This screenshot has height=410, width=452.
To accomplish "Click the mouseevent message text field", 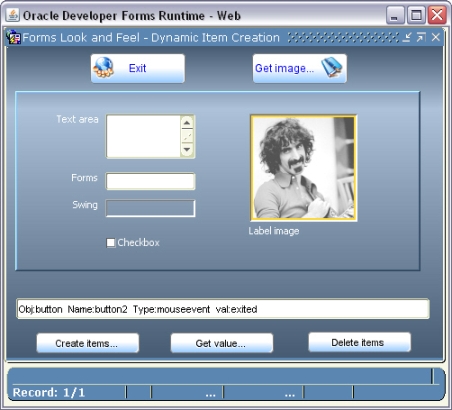I will (223, 309).
